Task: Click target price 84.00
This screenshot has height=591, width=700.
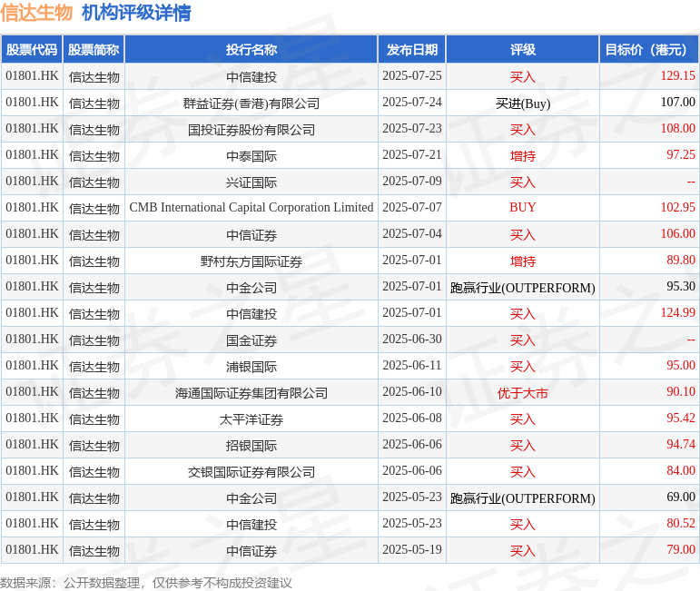Action: click(x=681, y=470)
